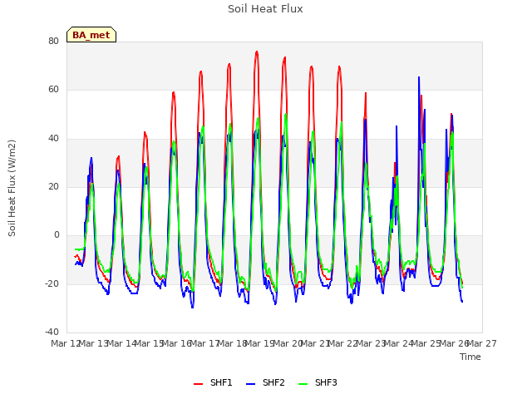Click the Time x-axis title
Image resolution: width=532 pixels, height=399 pixels.
(470, 357)
